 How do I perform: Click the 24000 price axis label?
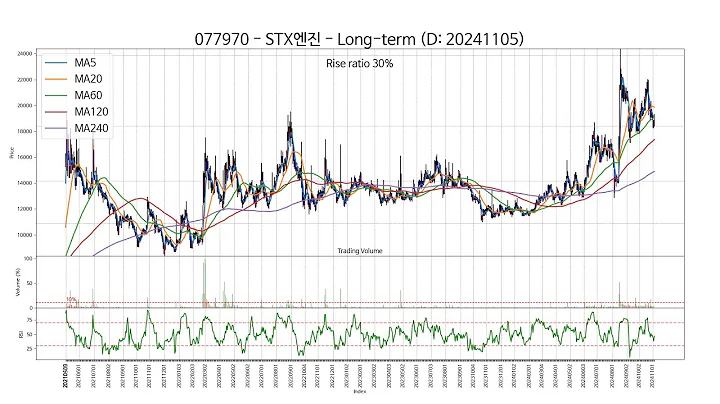coord(25,54)
